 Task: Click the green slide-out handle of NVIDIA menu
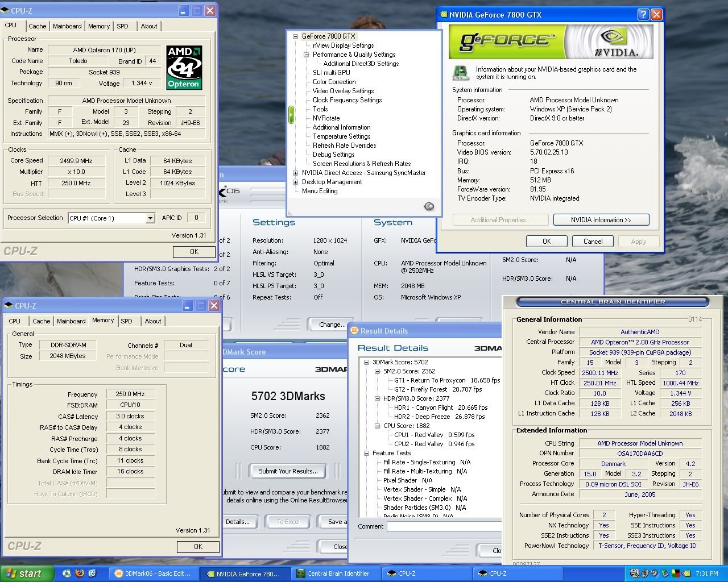[x=291, y=115]
